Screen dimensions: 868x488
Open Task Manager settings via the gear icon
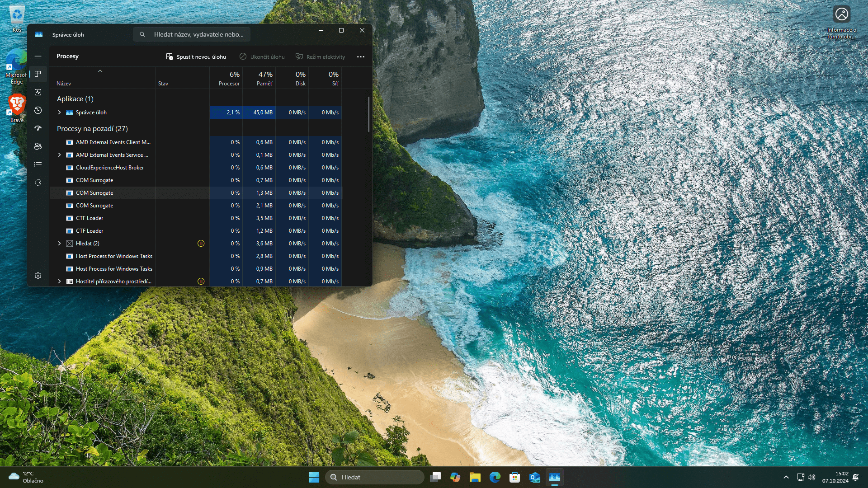(38, 275)
